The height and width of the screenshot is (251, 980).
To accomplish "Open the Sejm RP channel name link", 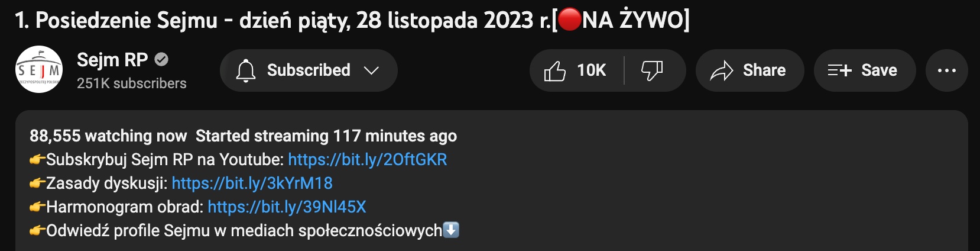I will [x=112, y=60].
